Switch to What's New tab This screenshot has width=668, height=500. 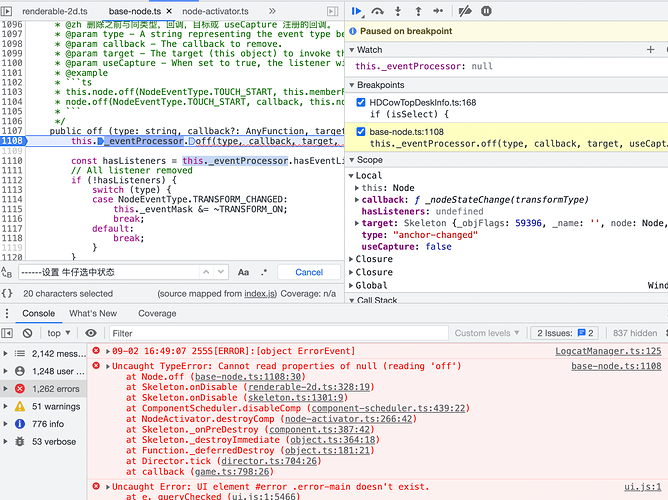coord(93,313)
